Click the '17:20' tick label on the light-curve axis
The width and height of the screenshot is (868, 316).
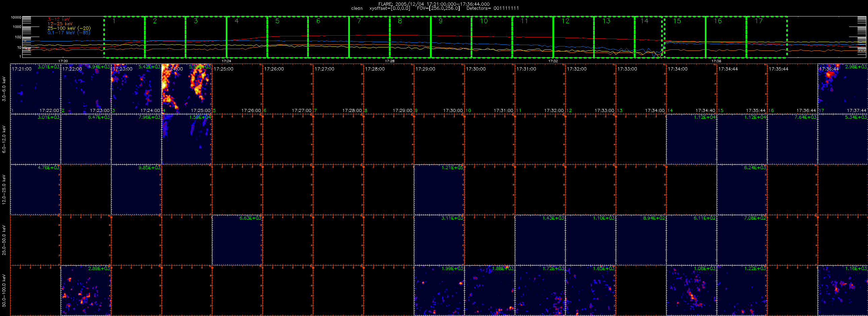pyautogui.click(x=63, y=61)
